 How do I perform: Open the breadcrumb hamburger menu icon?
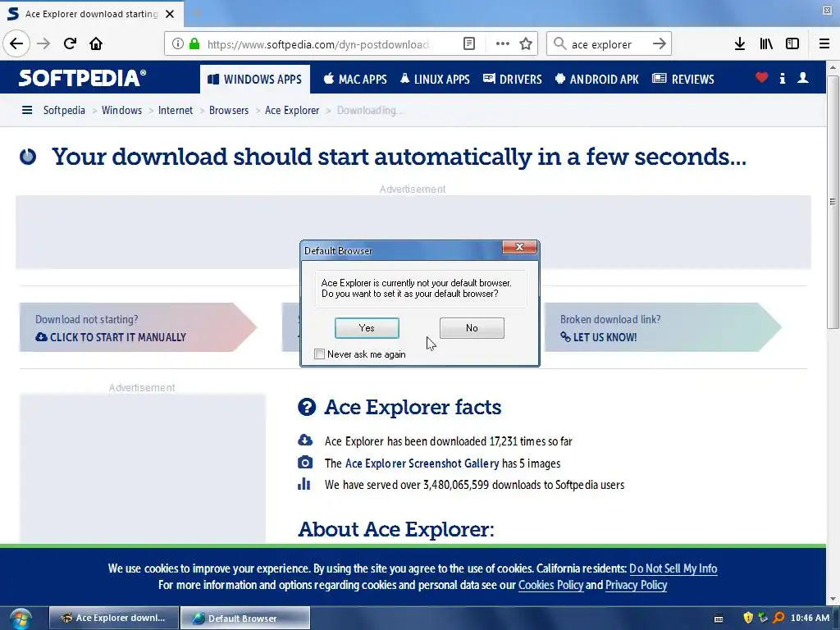tap(27, 111)
